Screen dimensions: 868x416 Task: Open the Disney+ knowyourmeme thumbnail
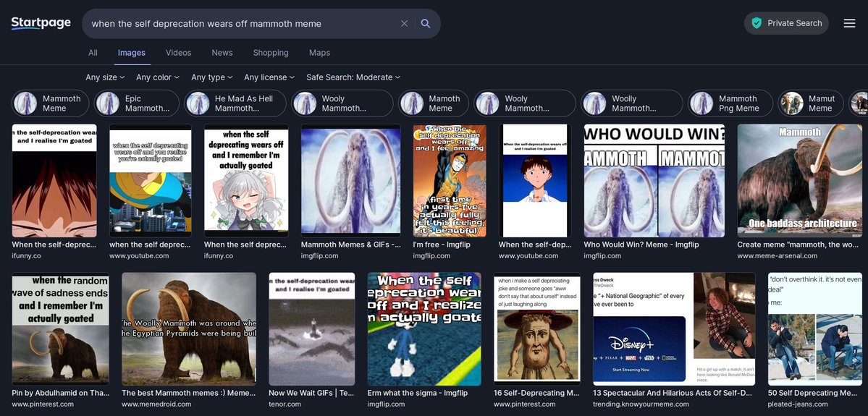(674, 329)
